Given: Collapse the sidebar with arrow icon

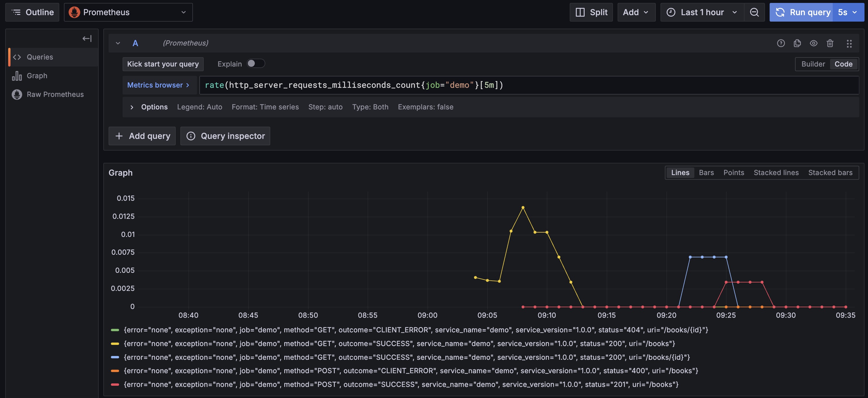Looking at the screenshot, I should tap(87, 39).
